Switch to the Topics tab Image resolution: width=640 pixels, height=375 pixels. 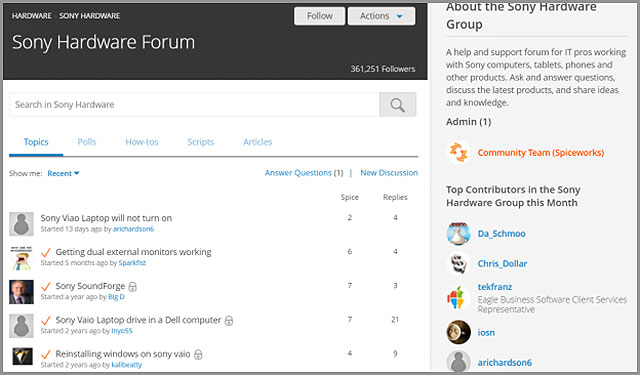pos(36,142)
